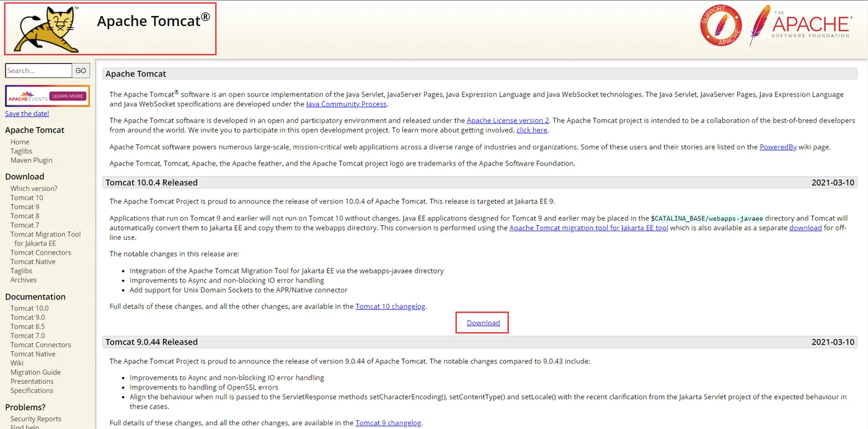Open the Tomcat 9 changelog link

[388, 423]
